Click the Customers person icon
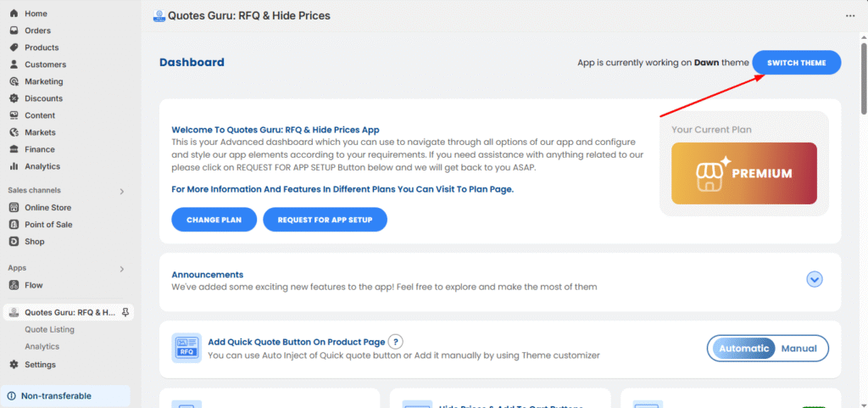Viewport: 868px width, 408px height. pyautogui.click(x=14, y=64)
